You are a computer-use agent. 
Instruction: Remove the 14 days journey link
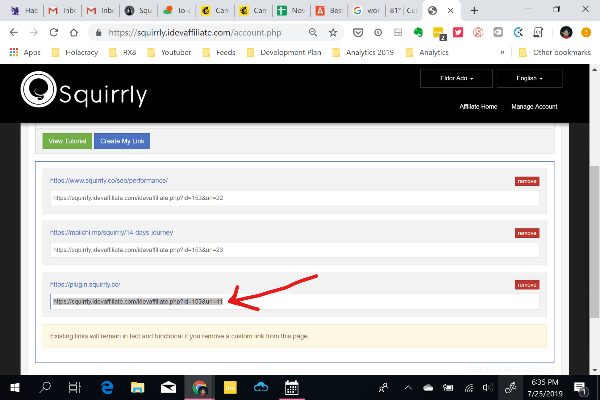tap(527, 233)
